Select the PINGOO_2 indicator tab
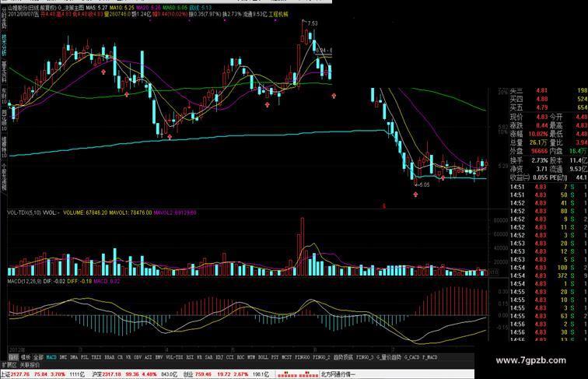 click(321, 357)
